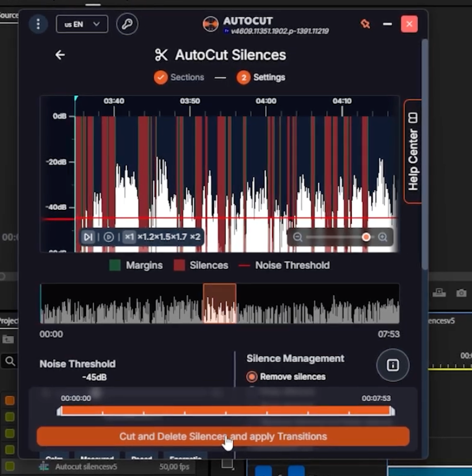Click the zoom in magnifier icon
This screenshot has width=472, height=476.
click(383, 237)
